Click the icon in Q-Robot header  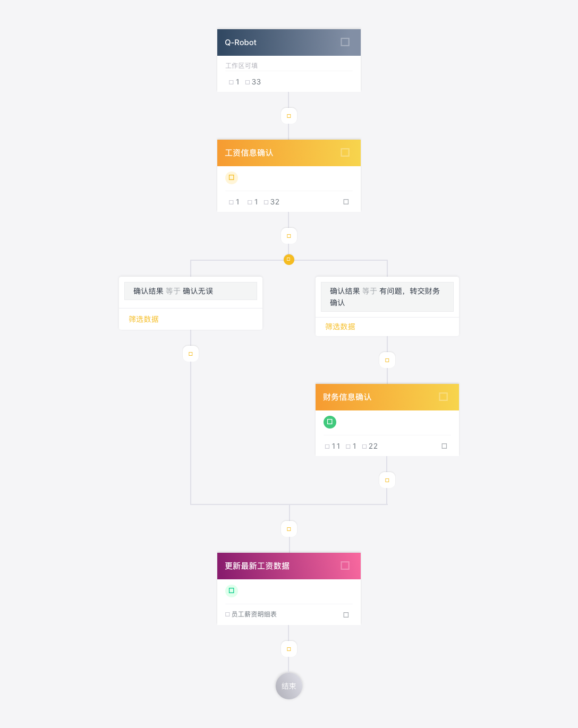pyautogui.click(x=345, y=42)
